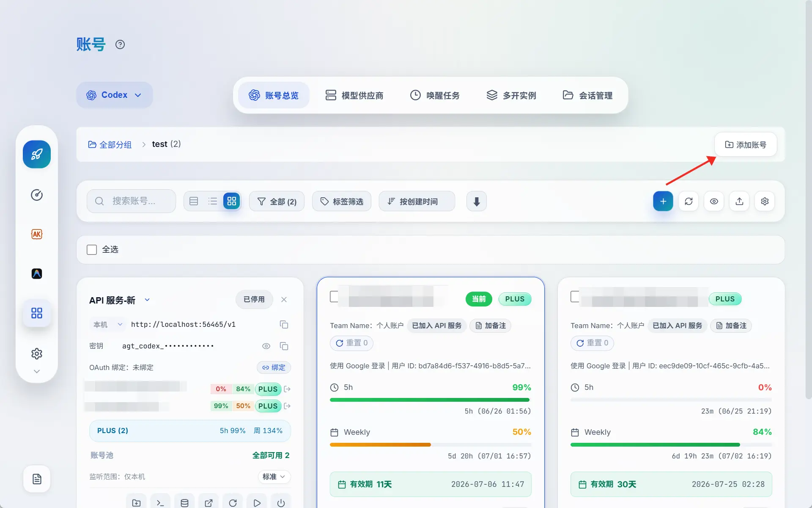Click 重置 0 on the 当前 account card
This screenshot has width=812, height=508.
coord(351,343)
